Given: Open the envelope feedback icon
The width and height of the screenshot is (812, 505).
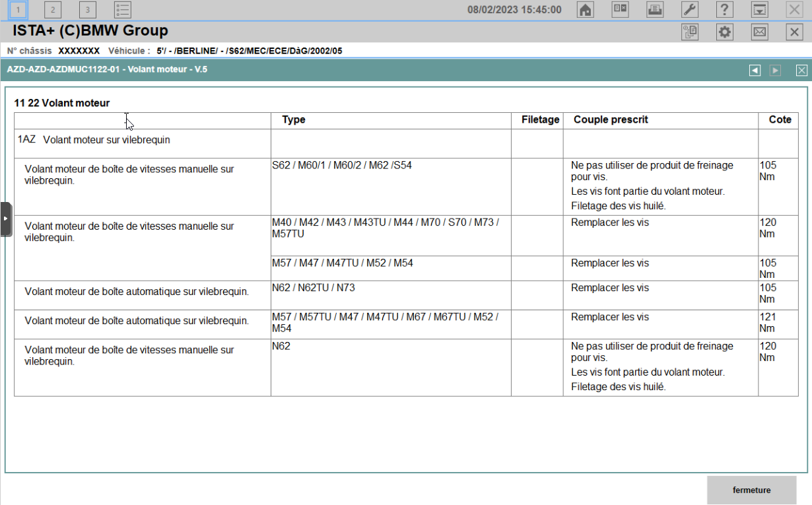Looking at the screenshot, I should 760,32.
